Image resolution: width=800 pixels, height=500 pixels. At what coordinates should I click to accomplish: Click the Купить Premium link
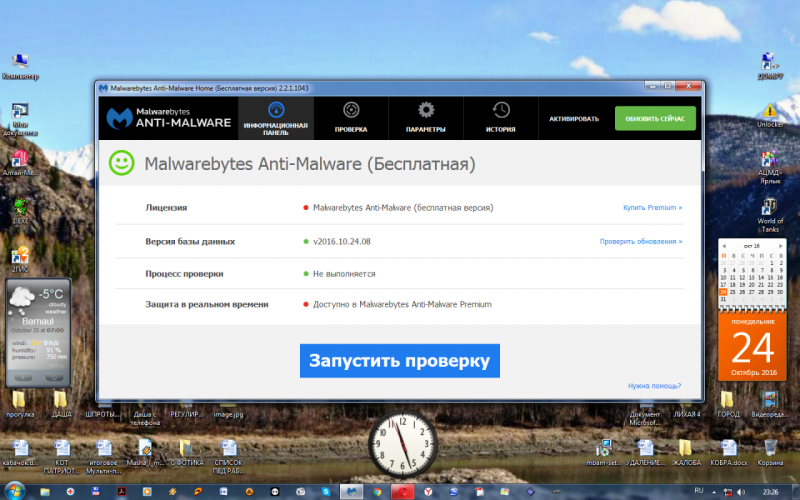pyautogui.click(x=653, y=208)
